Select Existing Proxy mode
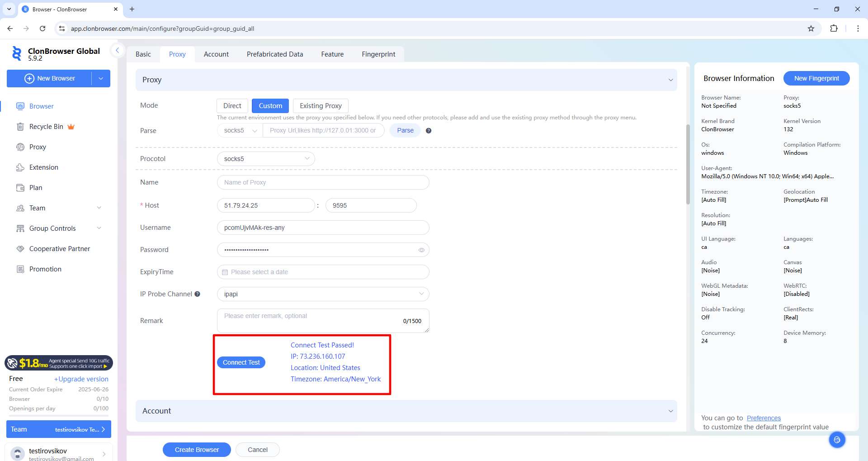 tap(321, 106)
